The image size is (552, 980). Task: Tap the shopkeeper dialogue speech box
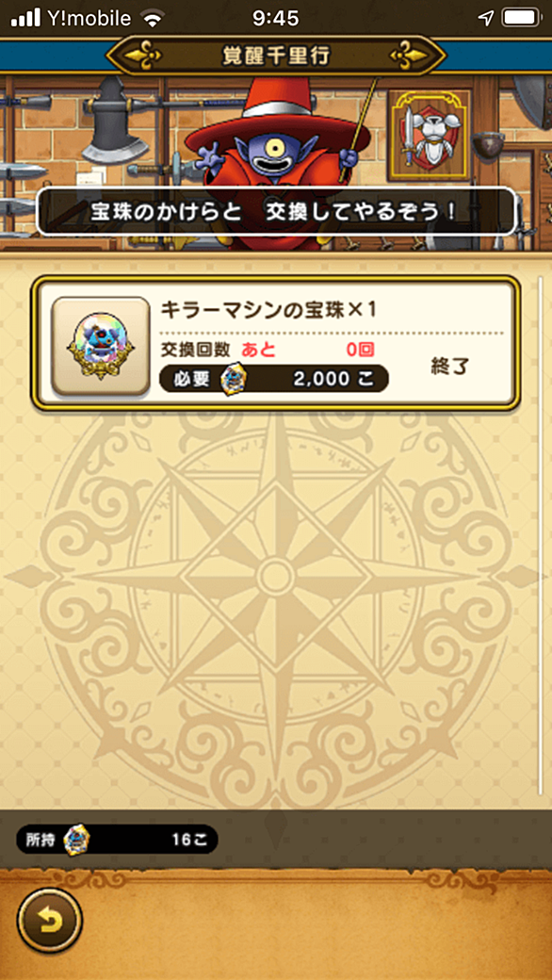(276, 212)
